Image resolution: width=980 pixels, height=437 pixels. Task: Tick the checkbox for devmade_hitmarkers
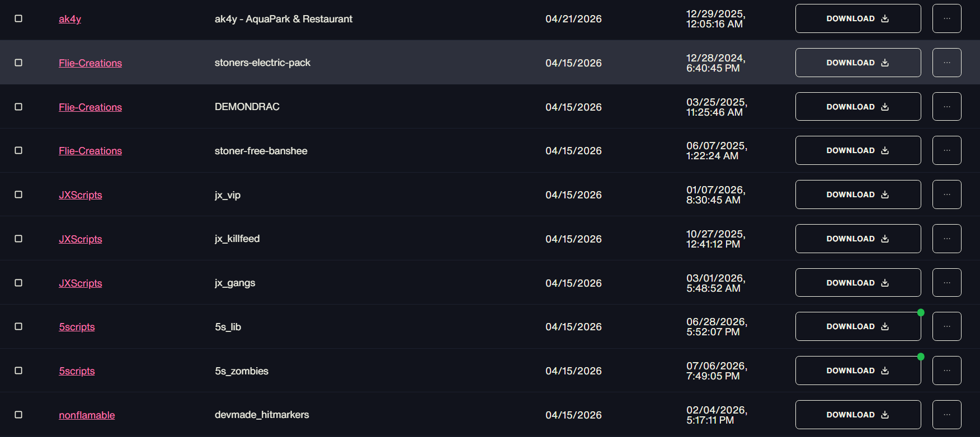coord(18,415)
